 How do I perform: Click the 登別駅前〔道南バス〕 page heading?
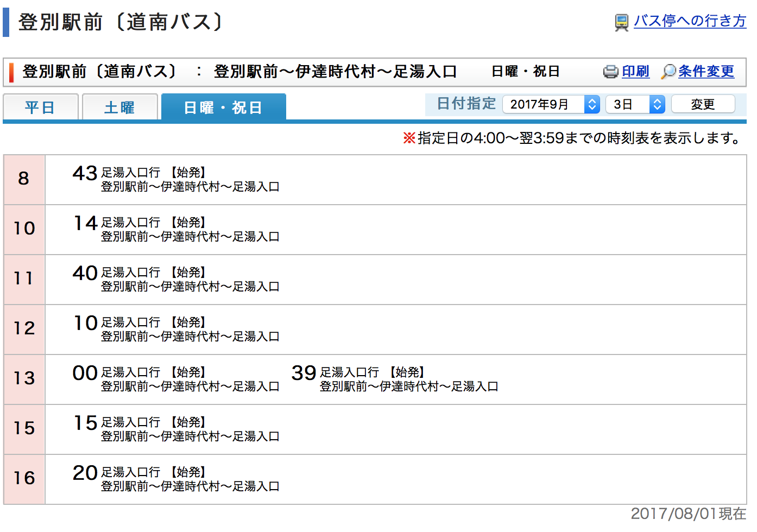(121, 22)
